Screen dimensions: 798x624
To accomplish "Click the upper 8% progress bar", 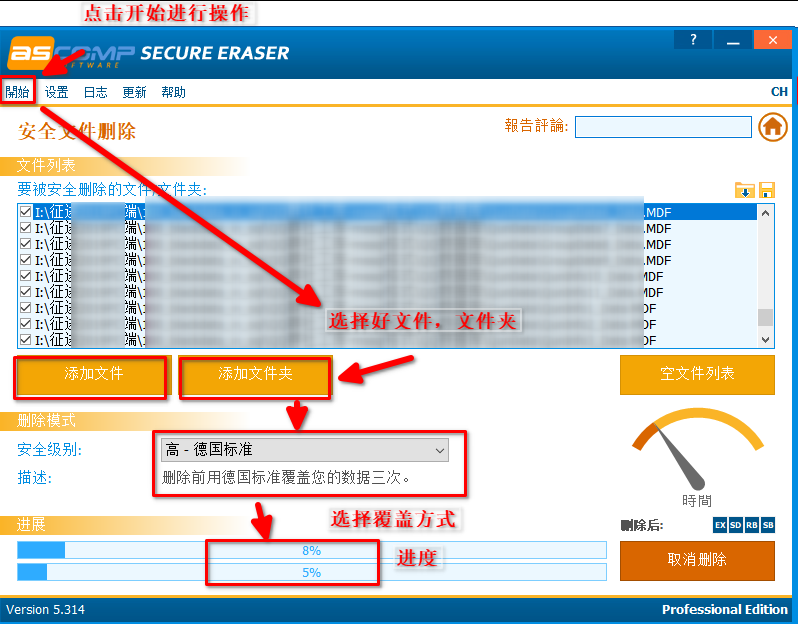I will click(311, 550).
